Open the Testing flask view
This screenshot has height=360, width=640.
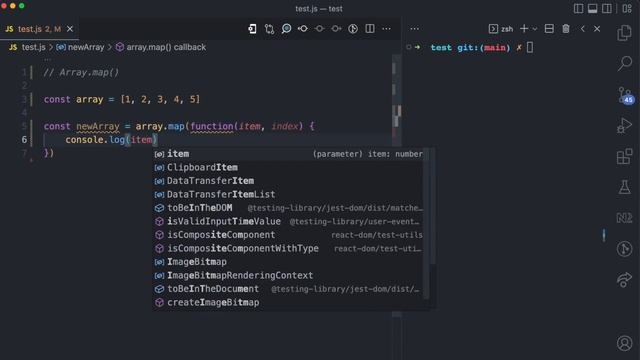[x=624, y=187]
